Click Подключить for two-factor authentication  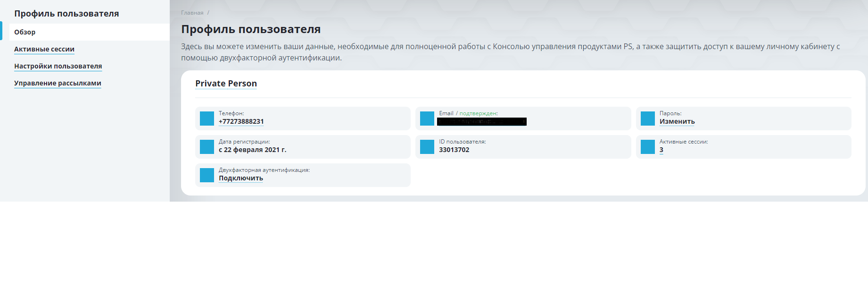(x=240, y=178)
